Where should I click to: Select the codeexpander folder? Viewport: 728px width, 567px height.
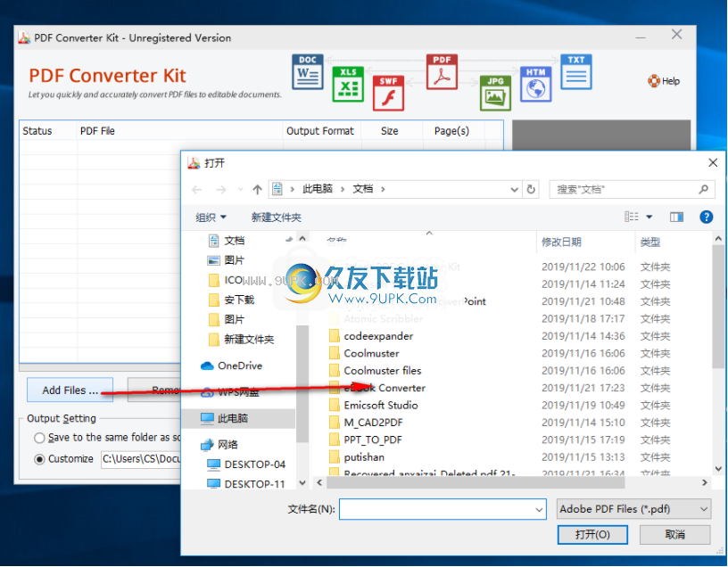point(378,336)
